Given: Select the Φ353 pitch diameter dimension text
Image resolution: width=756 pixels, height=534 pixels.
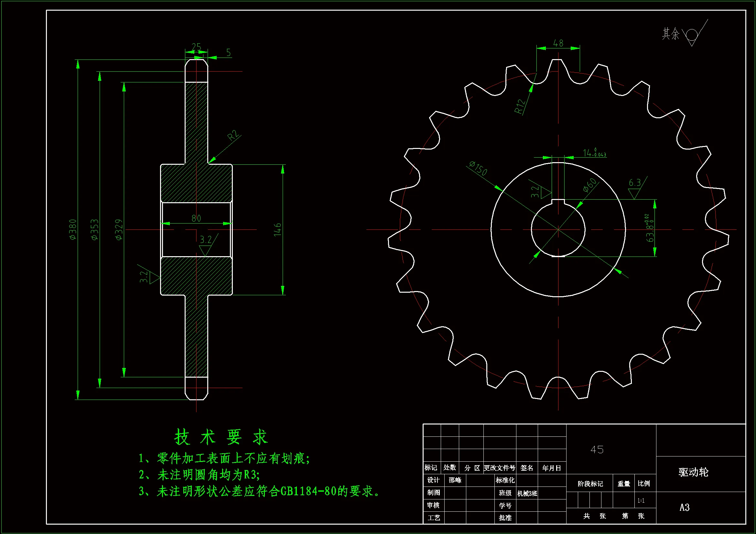Looking at the screenshot, I should 94,229.
